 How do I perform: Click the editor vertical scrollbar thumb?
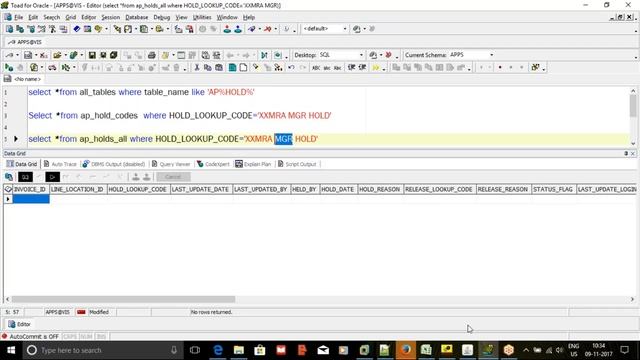click(x=633, y=106)
